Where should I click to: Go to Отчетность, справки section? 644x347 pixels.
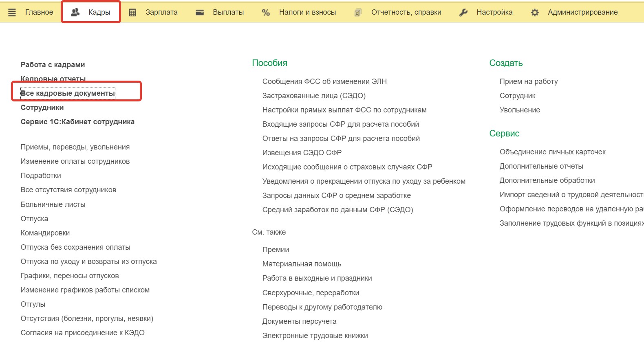(x=406, y=12)
